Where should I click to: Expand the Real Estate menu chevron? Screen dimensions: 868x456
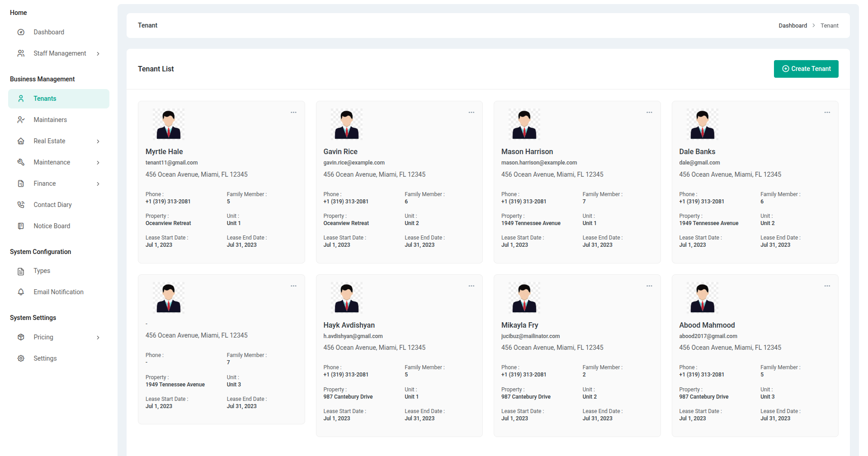98,141
